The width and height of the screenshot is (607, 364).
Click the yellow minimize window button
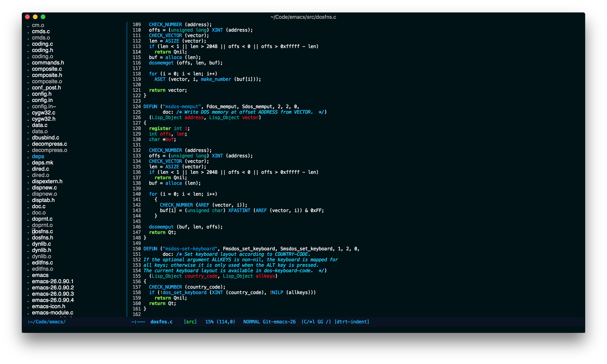click(35, 17)
